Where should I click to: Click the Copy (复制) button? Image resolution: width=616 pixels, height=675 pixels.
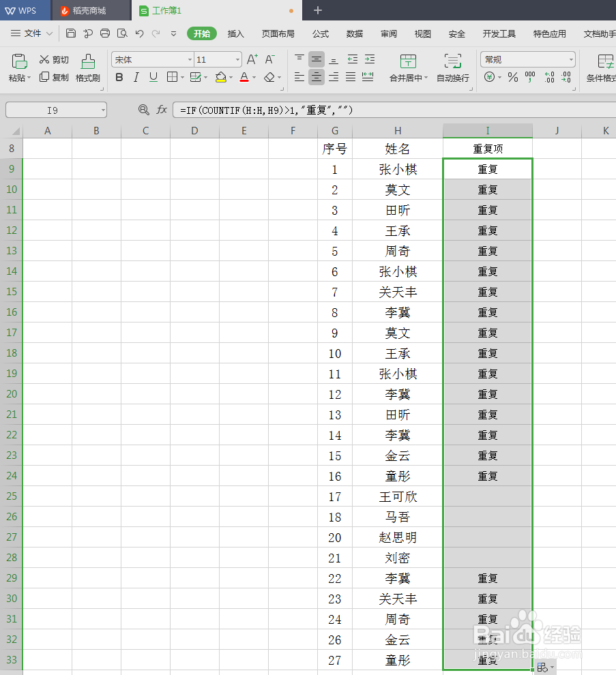[54, 78]
